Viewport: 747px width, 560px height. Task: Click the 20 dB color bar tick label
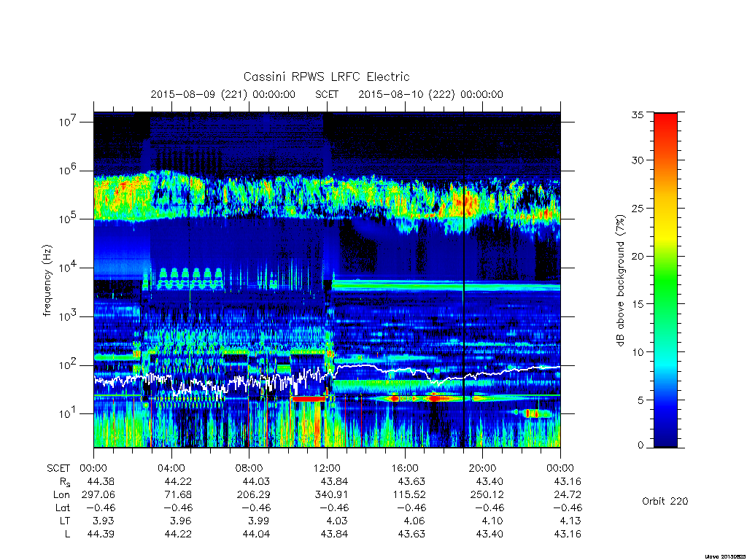tap(637, 256)
